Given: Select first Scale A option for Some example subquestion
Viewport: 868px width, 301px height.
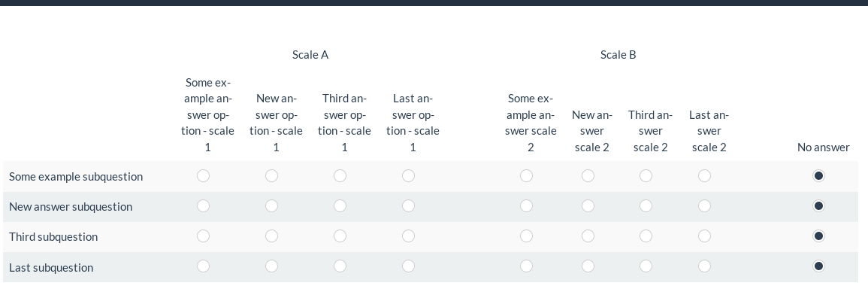Looking at the screenshot, I should pyautogui.click(x=203, y=176).
